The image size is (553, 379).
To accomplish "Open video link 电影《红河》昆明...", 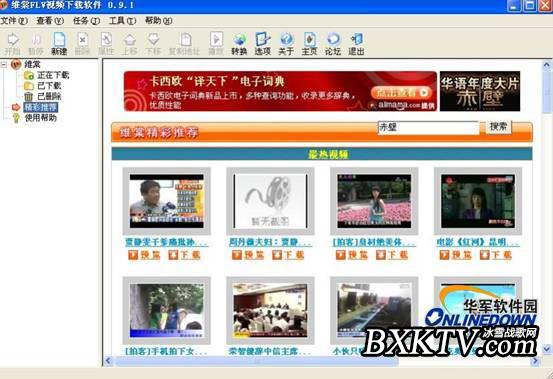I will click(x=478, y=242).
